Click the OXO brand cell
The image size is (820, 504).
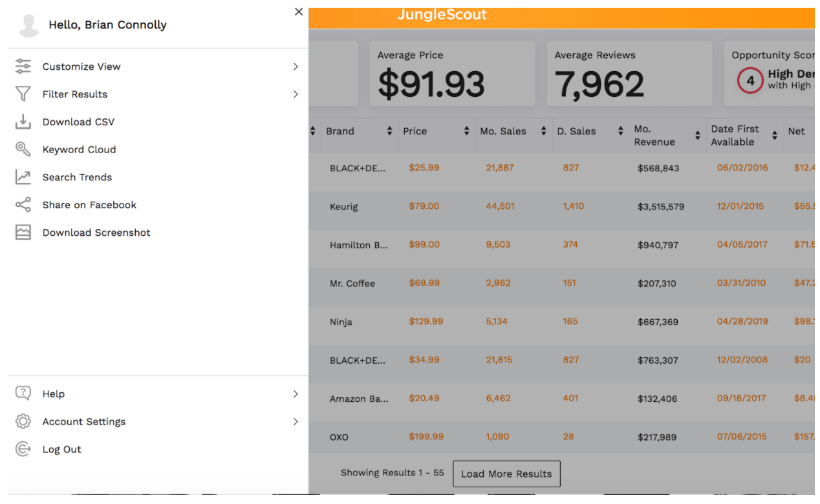click(339, 437)
